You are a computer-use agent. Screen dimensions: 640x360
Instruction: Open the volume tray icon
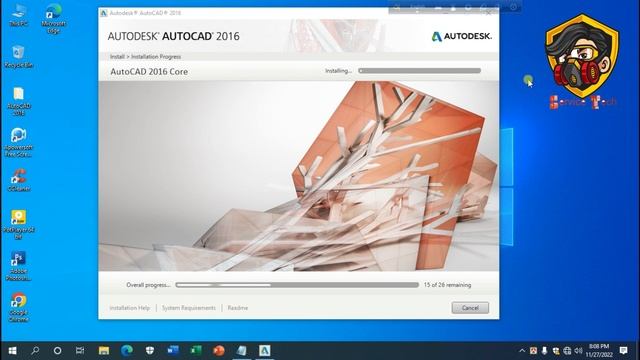578,351
